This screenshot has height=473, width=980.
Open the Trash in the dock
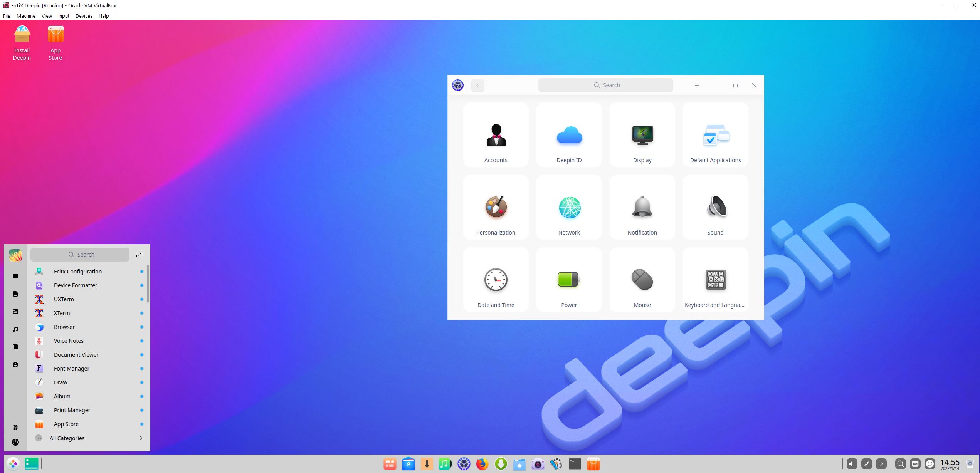970,464
